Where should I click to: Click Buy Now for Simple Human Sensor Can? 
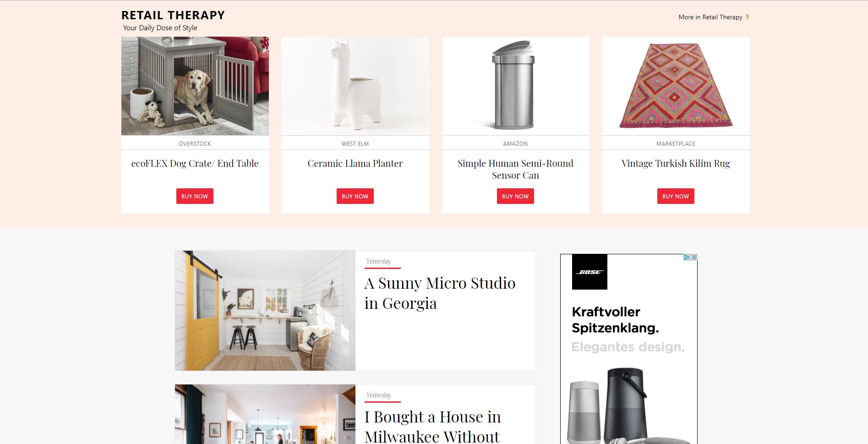point(515,196)
